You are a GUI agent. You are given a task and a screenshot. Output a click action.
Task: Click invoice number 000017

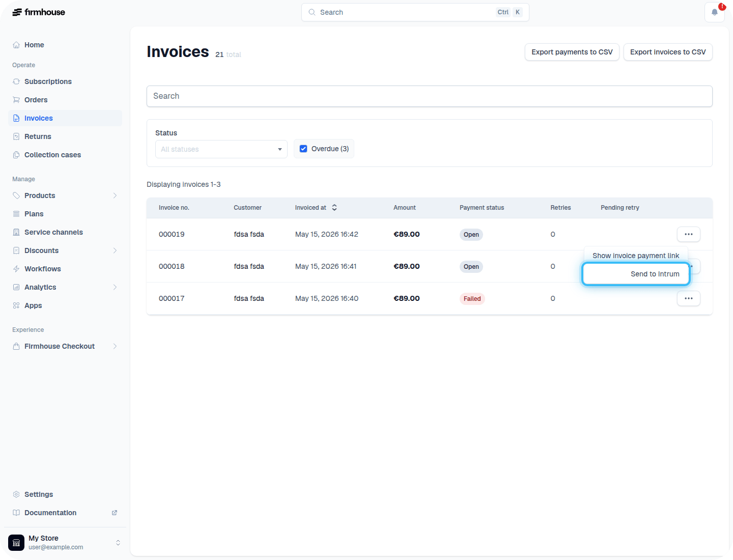point(172,298)
